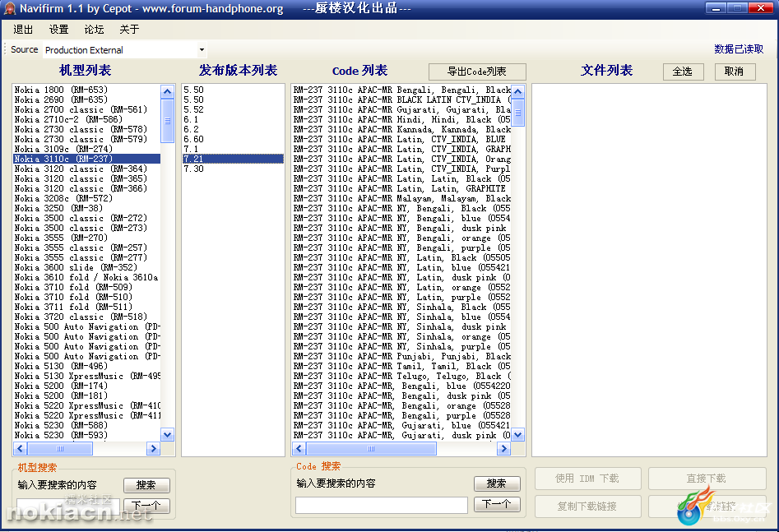Click 搜索 button under Code 搜索

pyautogui.click(x=497, y=483)
